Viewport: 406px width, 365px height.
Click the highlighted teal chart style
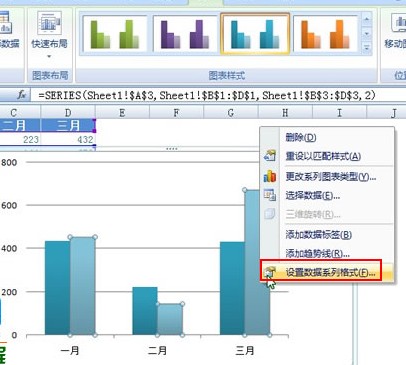click(x=255, y=34)
